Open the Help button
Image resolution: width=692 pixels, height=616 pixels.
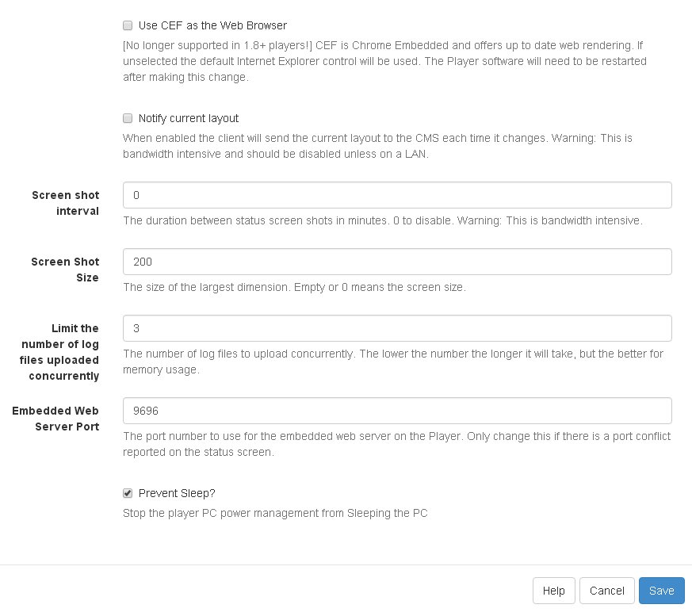(x=553, y=591)
